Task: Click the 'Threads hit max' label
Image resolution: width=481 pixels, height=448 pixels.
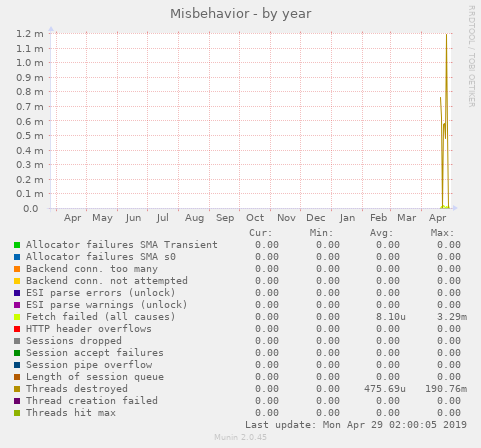Action: 71,413
